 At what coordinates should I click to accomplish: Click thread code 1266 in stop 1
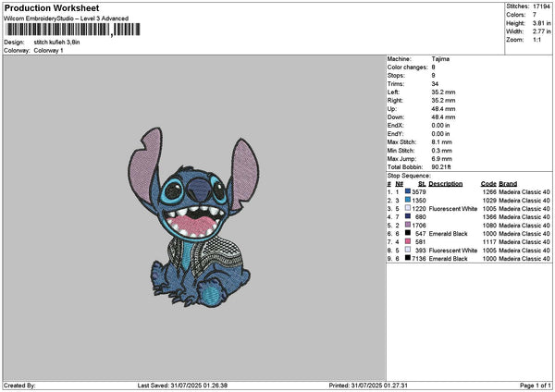click(x=489, y=192)
